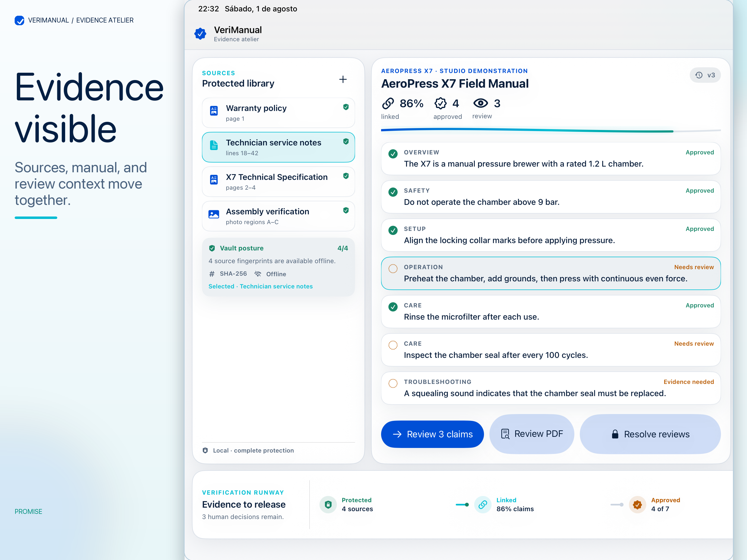Image resolution: width=747 pixels, height=560 pixels.
Task: Click the Technician service notes file icon
Action: click(214, 145)
